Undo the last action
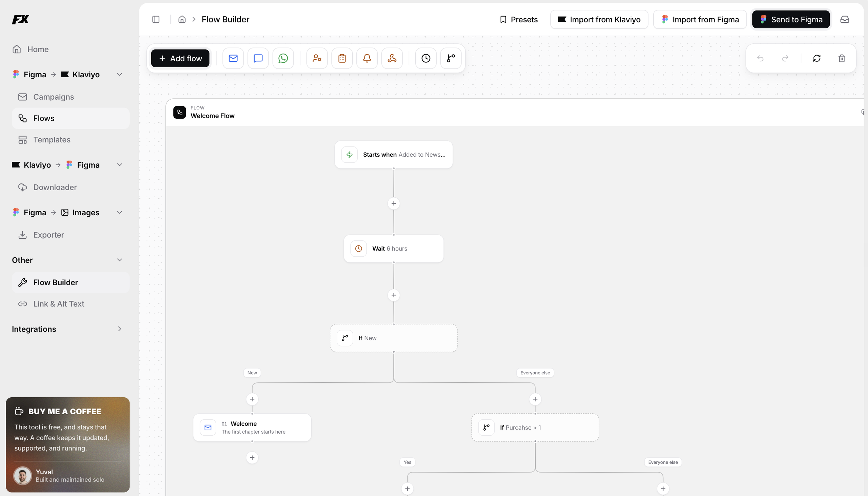 click(x=760, y=58)
